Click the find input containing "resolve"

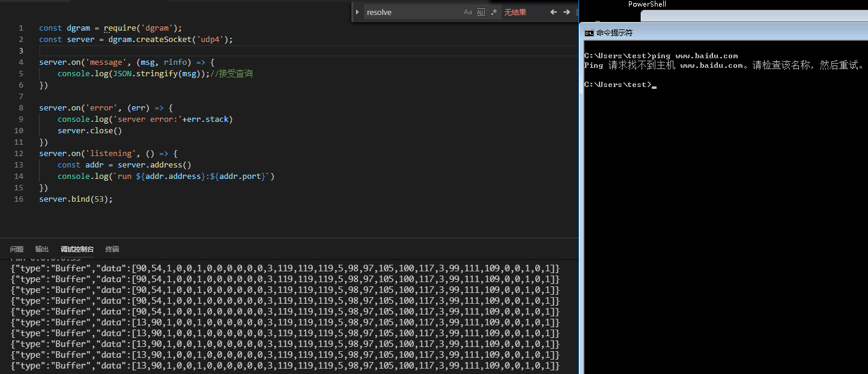[412, 12]
